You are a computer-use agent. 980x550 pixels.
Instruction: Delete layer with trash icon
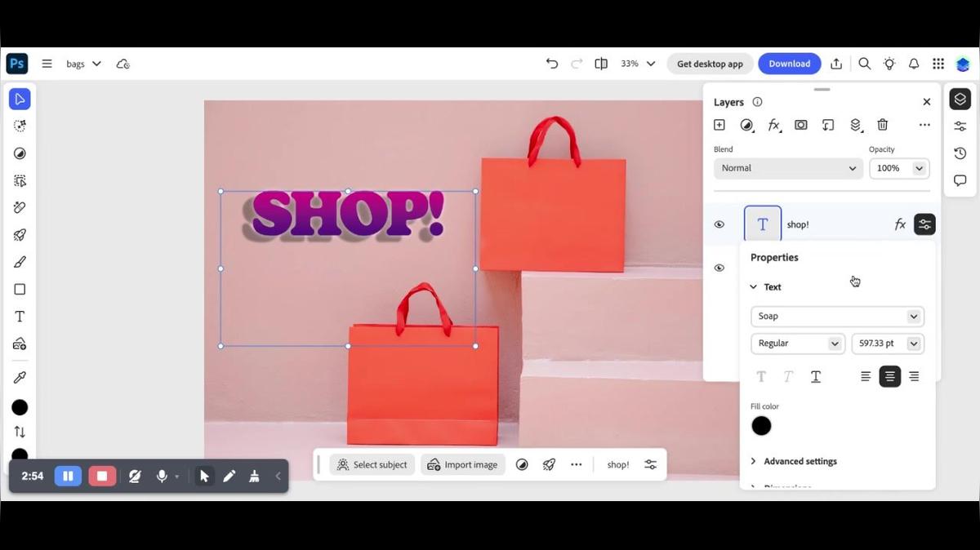coord(882,125)
